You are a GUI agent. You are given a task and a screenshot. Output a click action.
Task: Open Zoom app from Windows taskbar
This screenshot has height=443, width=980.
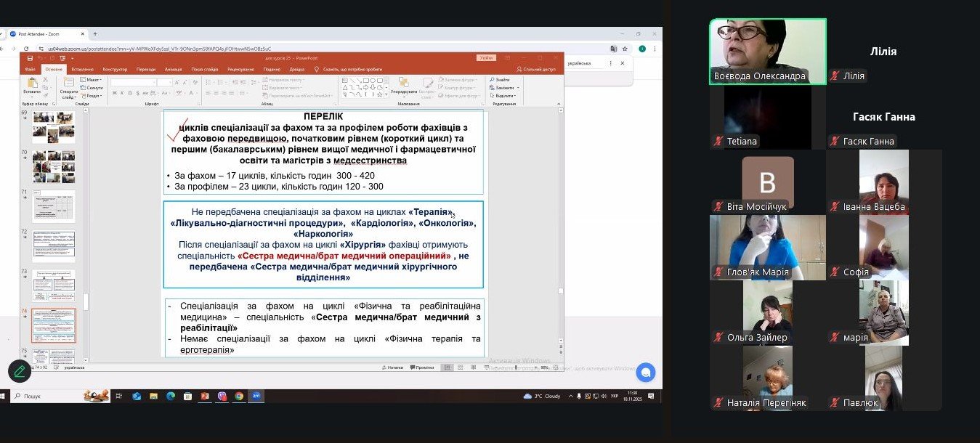(x=256, y=396)
